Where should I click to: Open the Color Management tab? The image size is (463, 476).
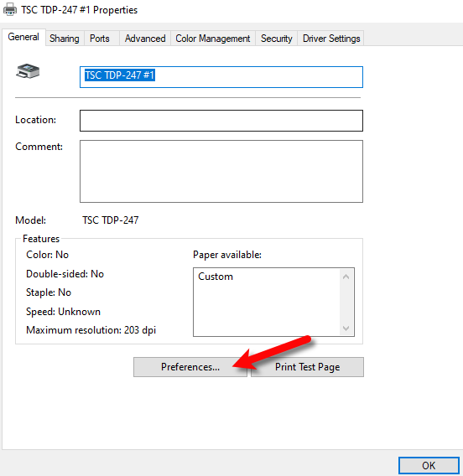point(213,39)
